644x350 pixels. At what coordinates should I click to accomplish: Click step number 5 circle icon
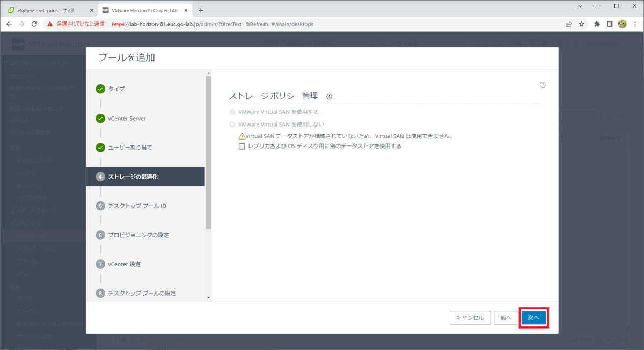pos(100,206)
